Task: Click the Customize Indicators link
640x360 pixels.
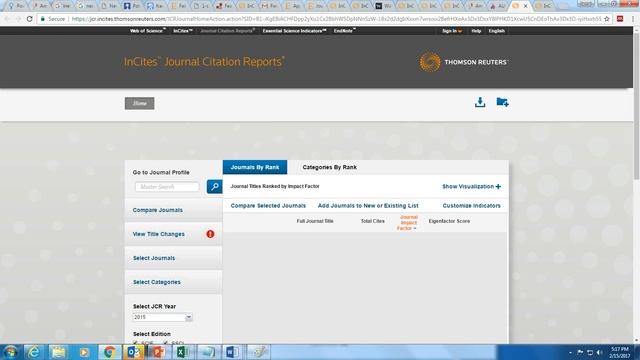Action: 471,206
